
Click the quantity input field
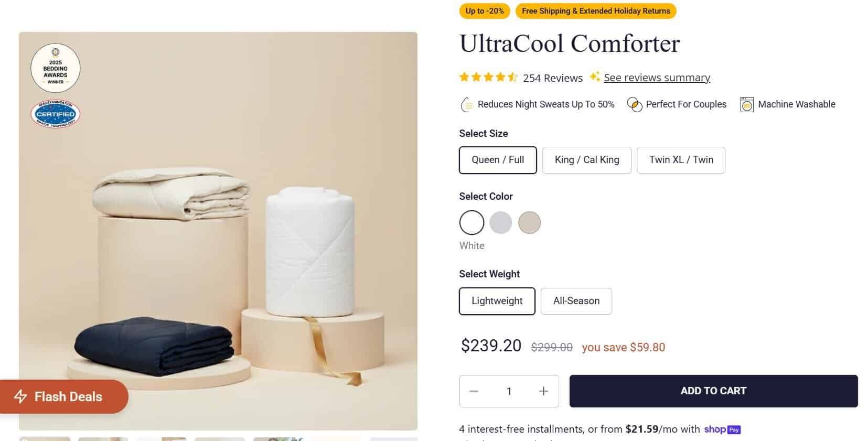click(509, 391)
